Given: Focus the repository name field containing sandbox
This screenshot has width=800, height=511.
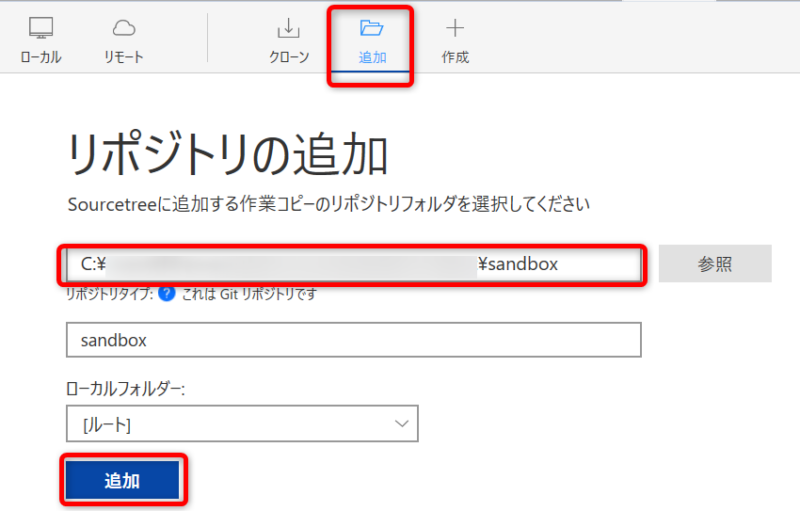Looking at the screenshot, I should click(x=352, y=340).
